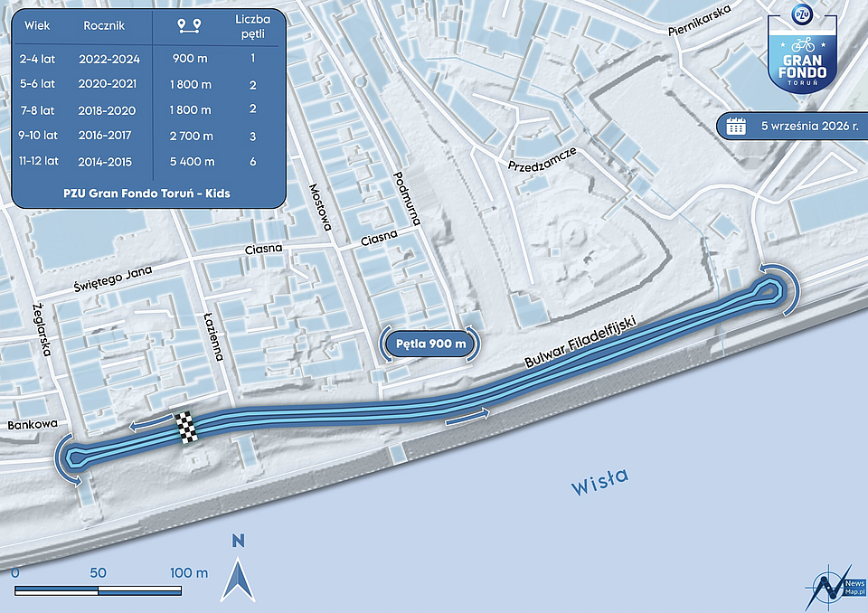Screen dimensions: 868x613
Task: Click the Świętego Jana street label
Action: (x=113, y=279)
